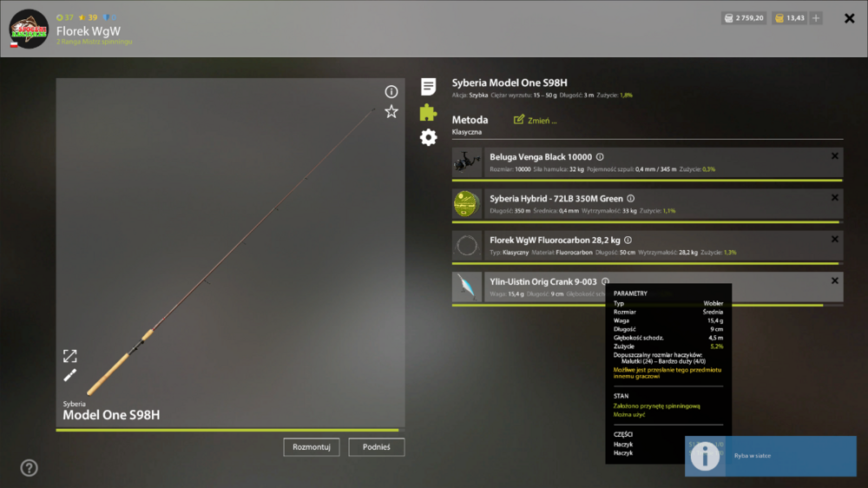Open the help question mark icon
The width and height of the screenshot is (868, 488).
pyautogui.click(x=29, y=468)
